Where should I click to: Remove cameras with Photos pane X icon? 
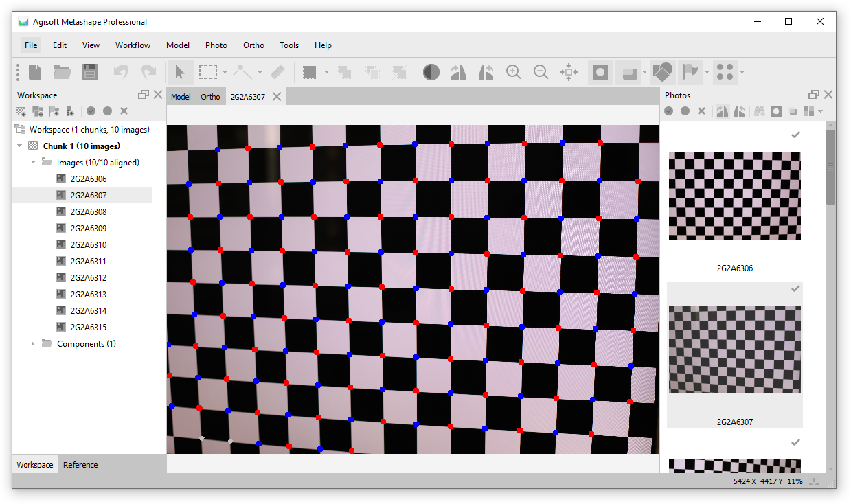pos(701,111)
